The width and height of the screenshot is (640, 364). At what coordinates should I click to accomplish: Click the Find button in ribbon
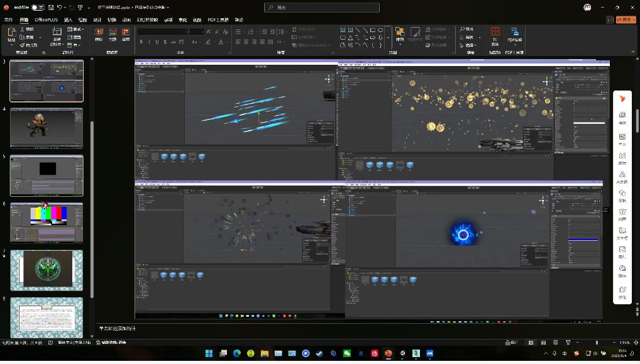(x=467, y=29)
